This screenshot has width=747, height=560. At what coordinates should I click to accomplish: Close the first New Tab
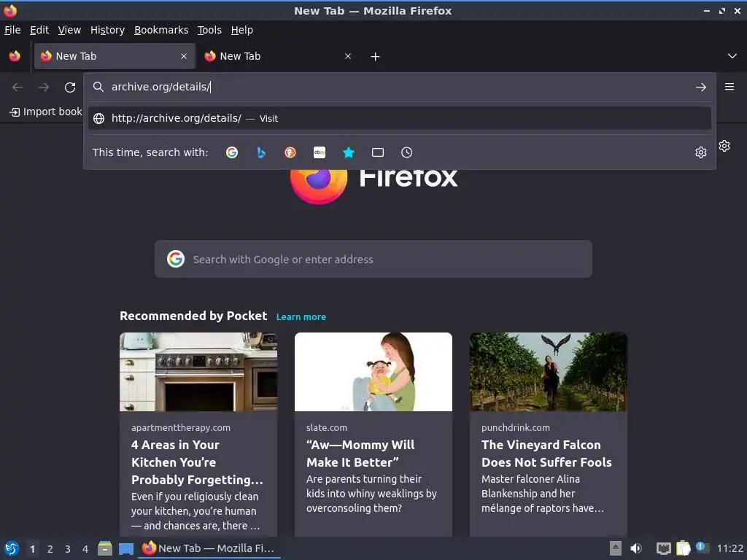(184, 56)
